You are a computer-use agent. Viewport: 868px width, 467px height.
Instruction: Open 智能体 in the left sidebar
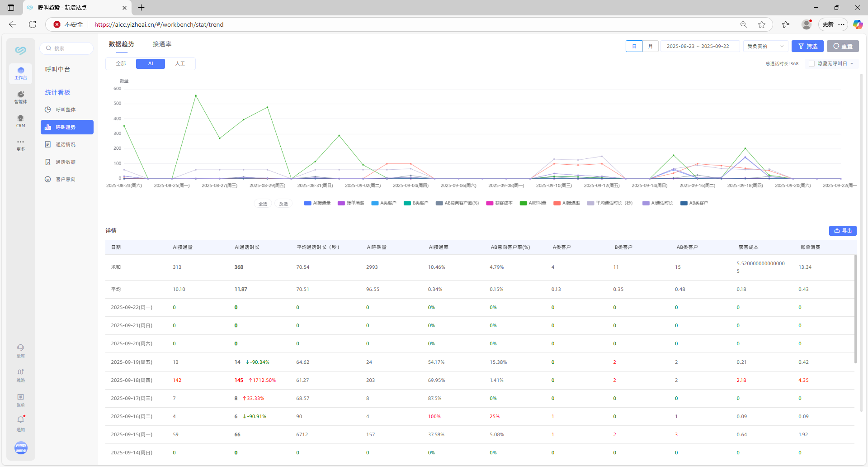coord(20,97)
